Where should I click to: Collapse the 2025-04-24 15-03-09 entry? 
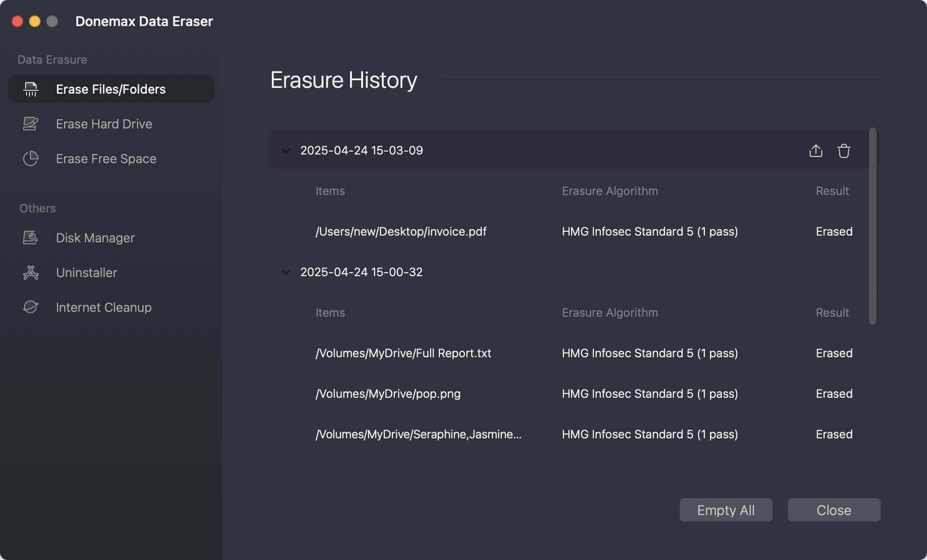(286, 151)
